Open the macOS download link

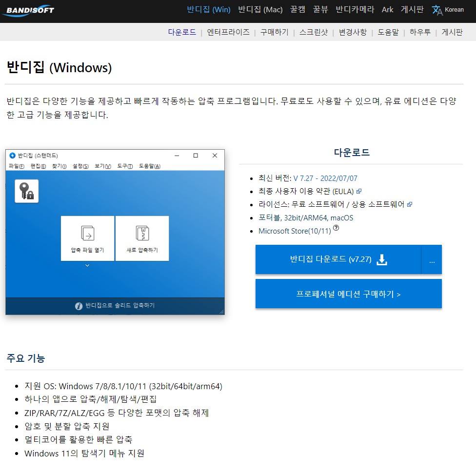tap(342, 218)
